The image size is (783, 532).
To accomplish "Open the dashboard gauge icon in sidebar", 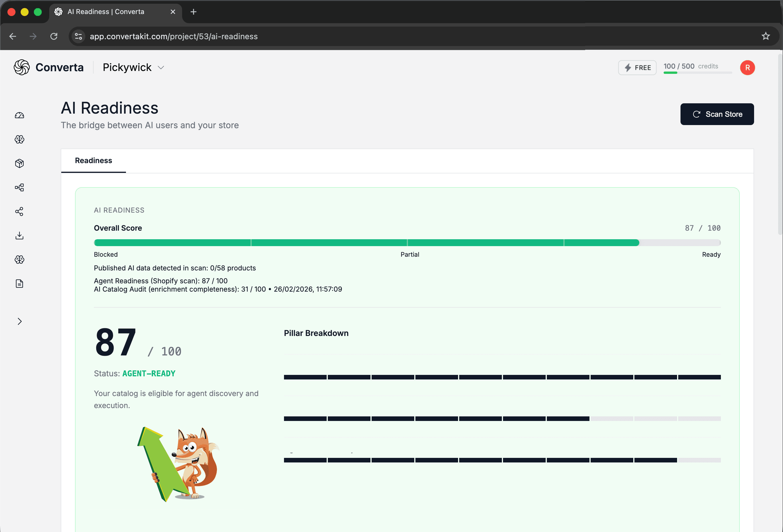I will click(19, 115).
